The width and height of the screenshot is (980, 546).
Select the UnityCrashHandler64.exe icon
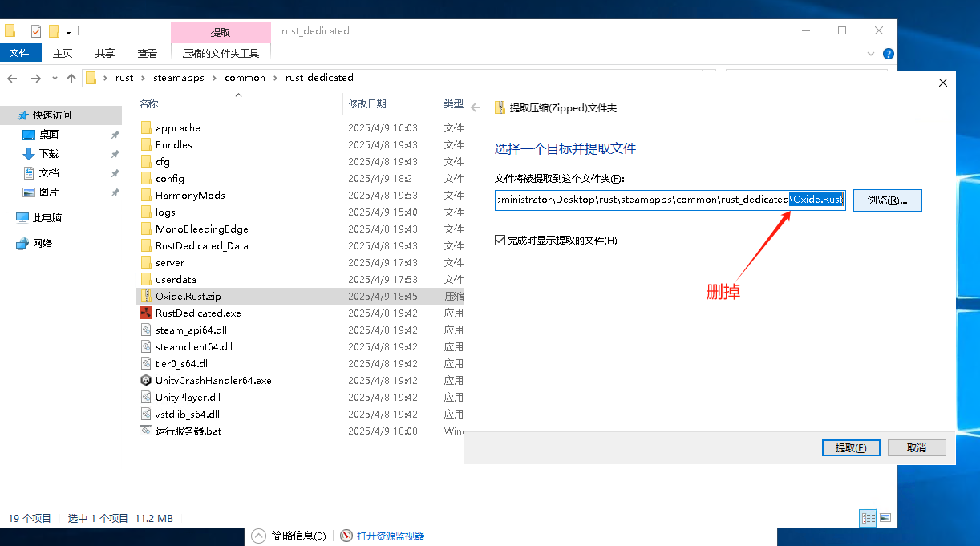pyautogui.click(x=146, y=380)
